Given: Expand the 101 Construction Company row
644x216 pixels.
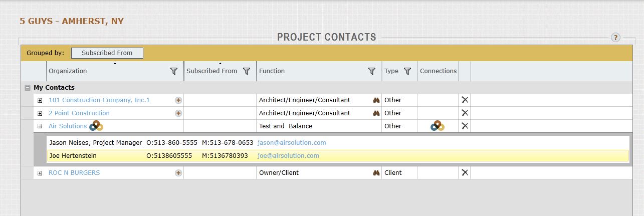Looking at the screenshot, I should [40, 100].
